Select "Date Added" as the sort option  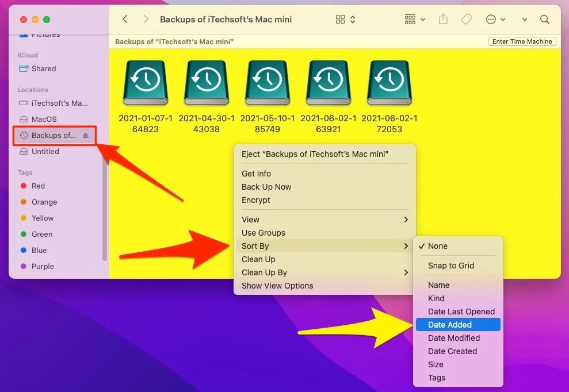(449, 324)
